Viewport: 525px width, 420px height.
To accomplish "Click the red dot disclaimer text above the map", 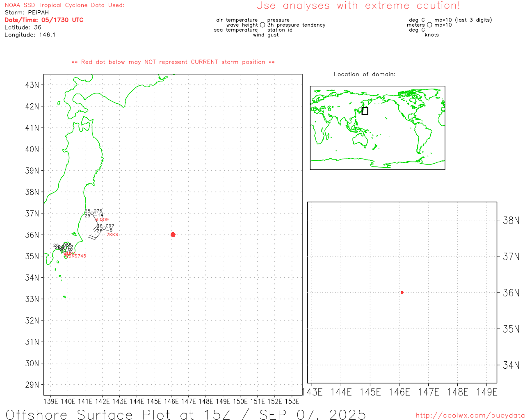I will pyautogui.click(x=173, y=62).
